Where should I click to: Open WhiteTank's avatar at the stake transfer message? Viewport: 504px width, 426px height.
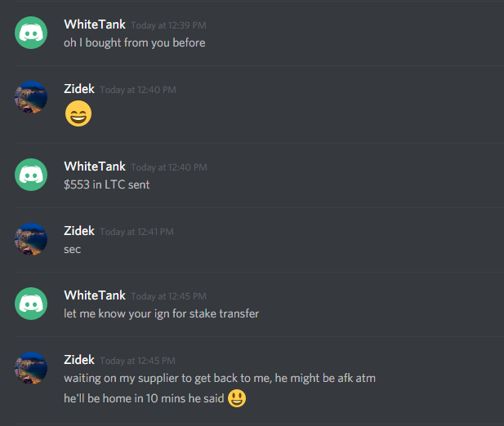pyautogui.click(x=31, y=304)
